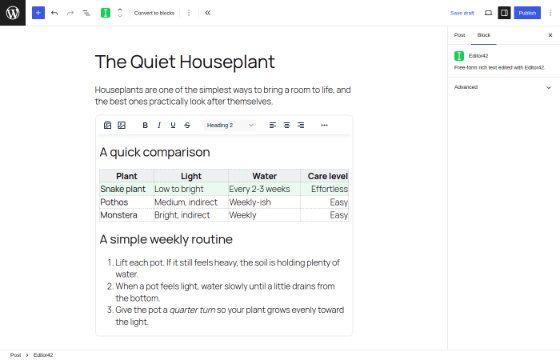Select the Monstera cell
560x360 pixels.
(x=126, y=215)
